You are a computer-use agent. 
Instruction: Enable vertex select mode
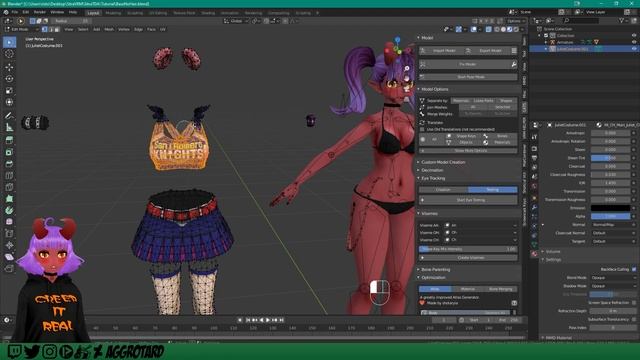pos(44,29)
